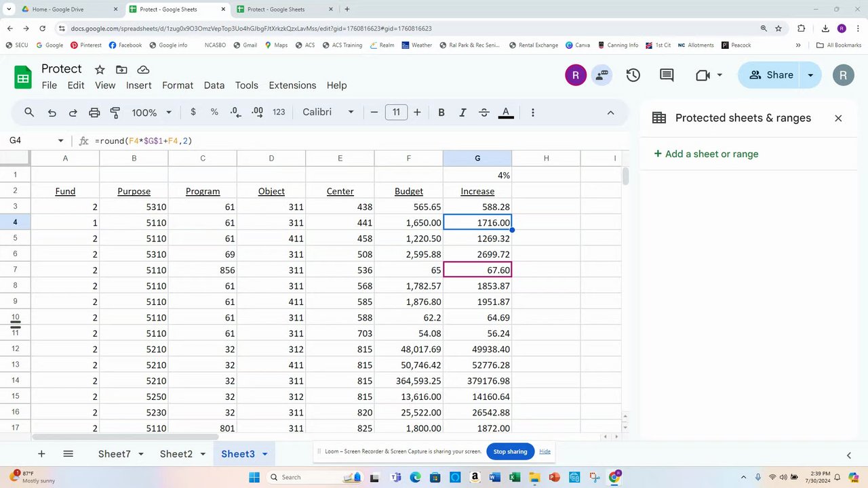Open the three-dot More toolbar options

click(x=533, y=113)
